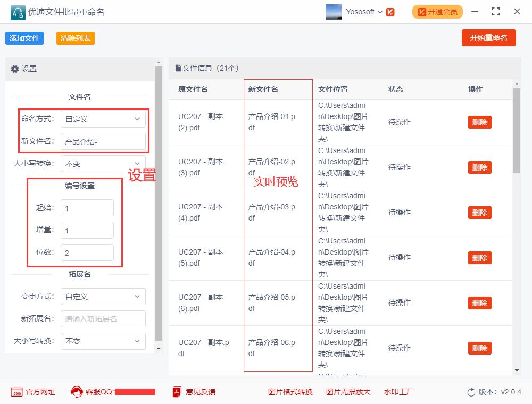Click settings panel scroll up arrow
This screenshot has height=404, width=532.
(159, 62)
